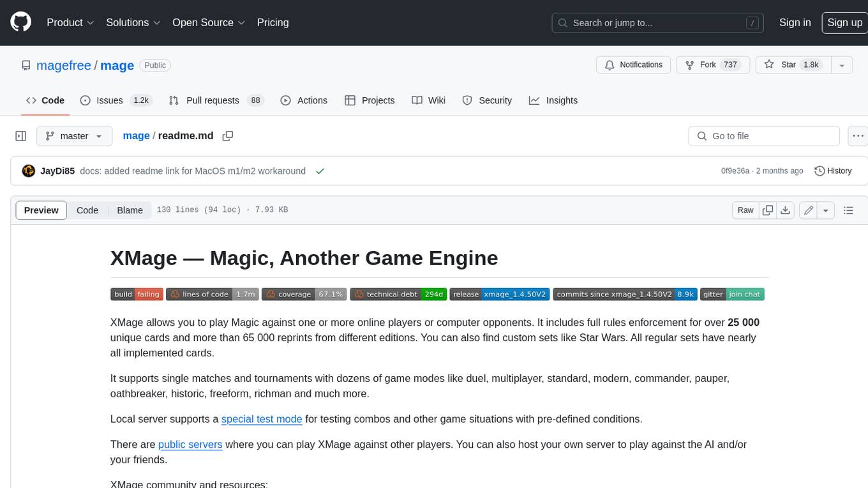Switch to the Actions tab

(304, 100)
